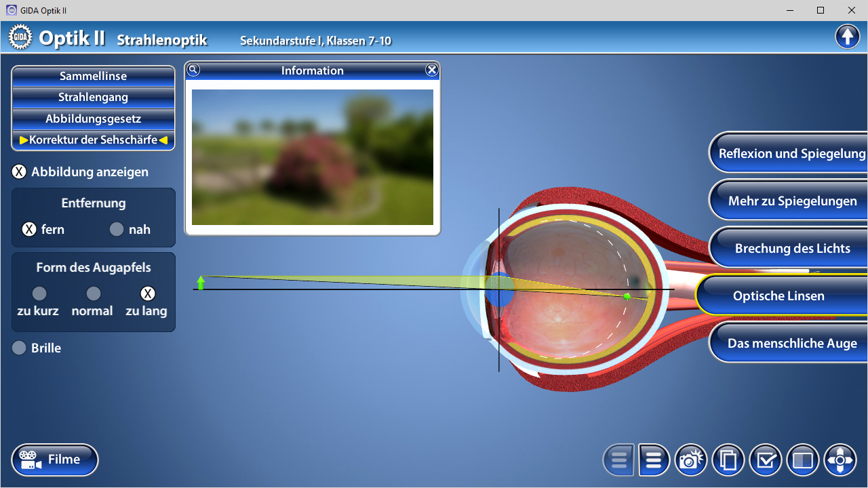Viewport: 868px width, 488px height.
Task: Click the camera screenshot icon
Action: [x=690, y=461]
